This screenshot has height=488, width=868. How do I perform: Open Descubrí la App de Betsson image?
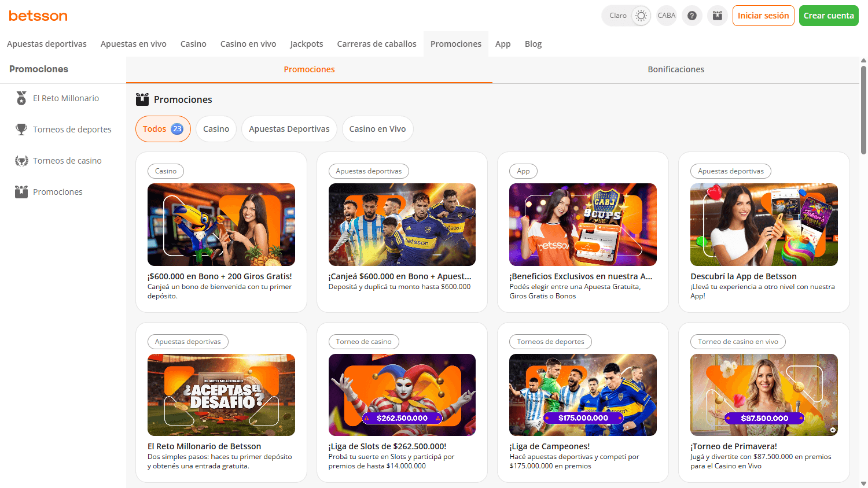[764, 224]
